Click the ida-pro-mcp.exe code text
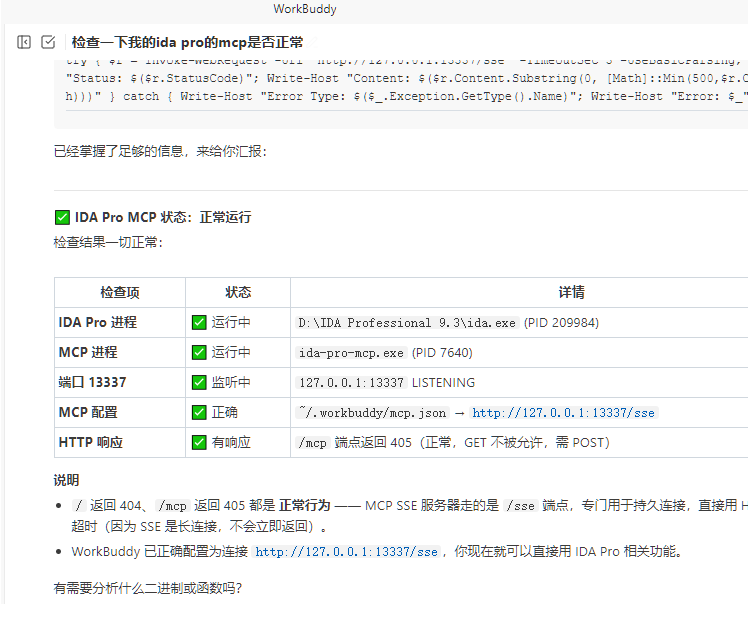 [x=351, y=353]
